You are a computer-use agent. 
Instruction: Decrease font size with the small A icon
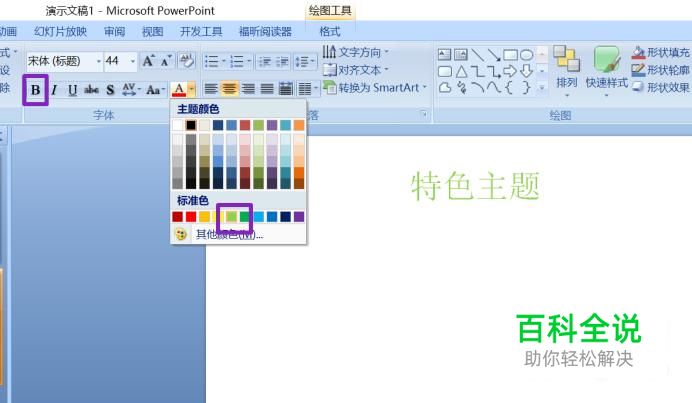tap(166, 61)
